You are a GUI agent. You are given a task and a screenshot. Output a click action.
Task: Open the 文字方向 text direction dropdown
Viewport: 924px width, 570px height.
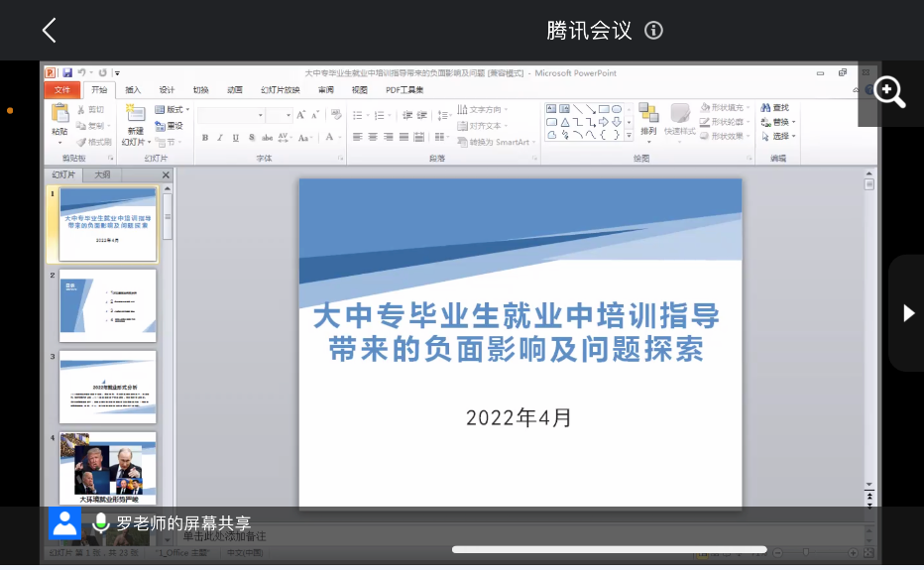click(482, 110)
